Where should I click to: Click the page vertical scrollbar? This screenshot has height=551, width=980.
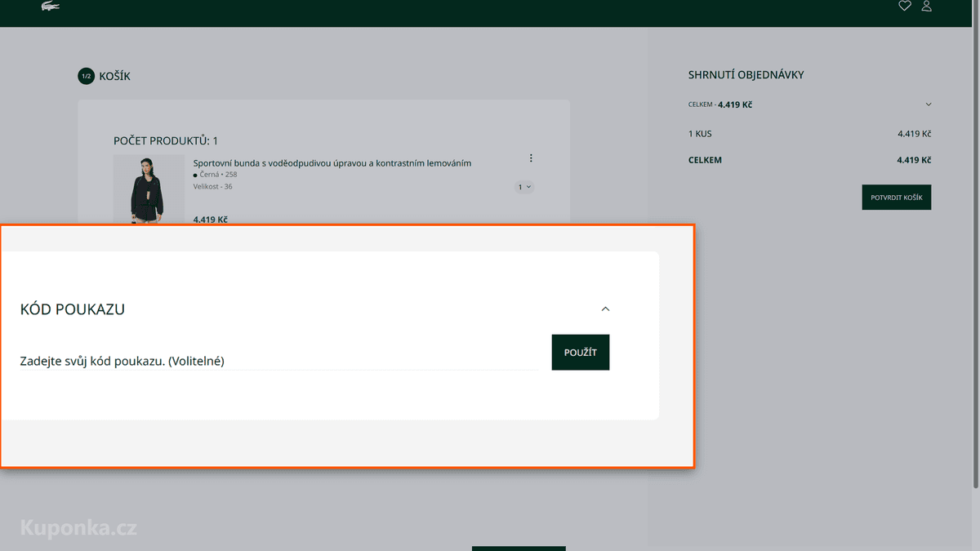[976, 245]
